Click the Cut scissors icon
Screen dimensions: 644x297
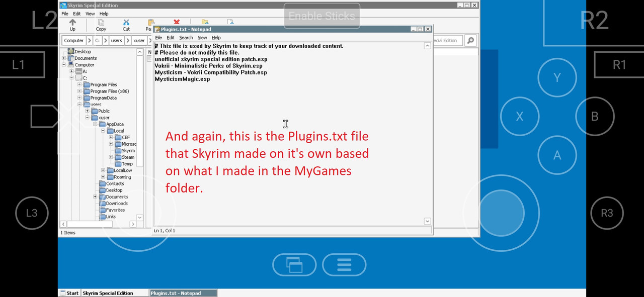126,25
